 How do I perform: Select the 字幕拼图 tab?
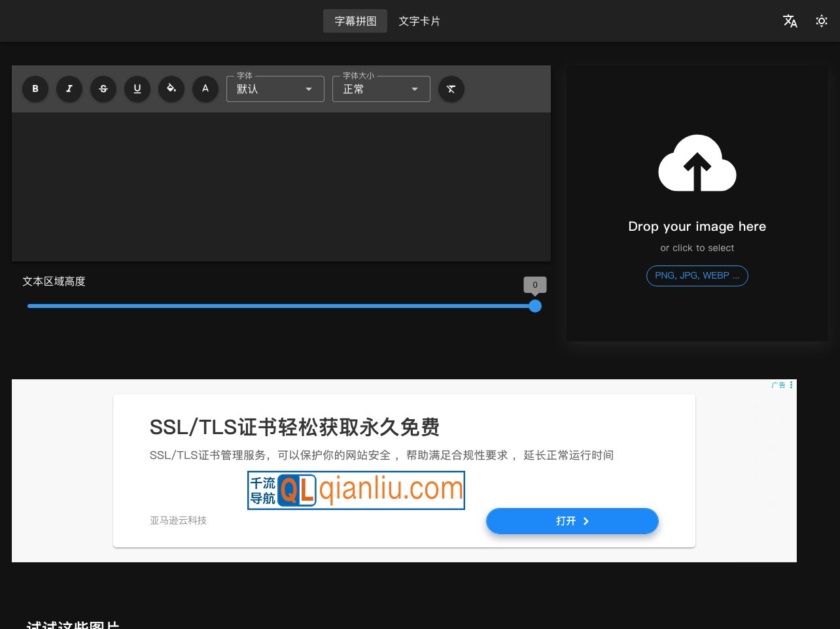(355, 21)
